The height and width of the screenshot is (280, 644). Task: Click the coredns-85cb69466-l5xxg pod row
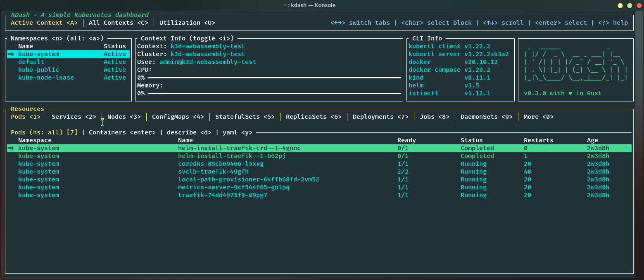(x=221, y=164)
